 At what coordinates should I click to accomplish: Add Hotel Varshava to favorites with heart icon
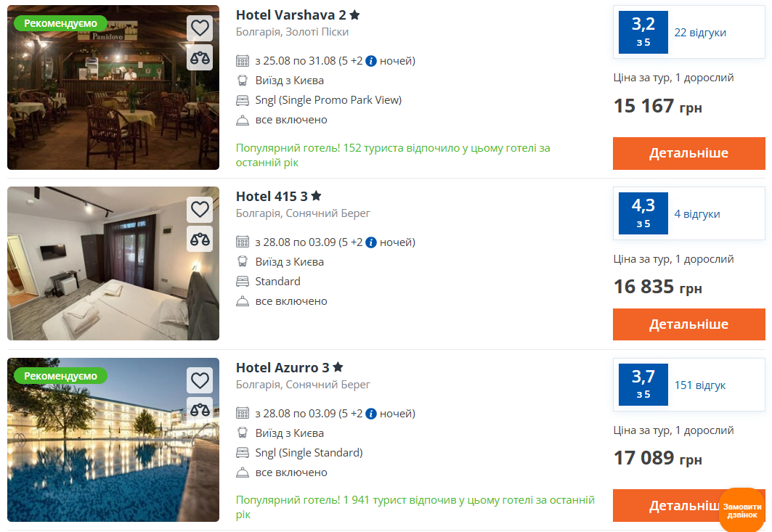(x=200, y=28)
